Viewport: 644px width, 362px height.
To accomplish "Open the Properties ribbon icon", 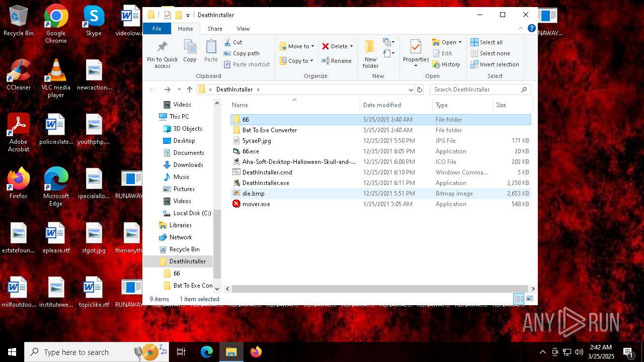I will click(416, 50).
